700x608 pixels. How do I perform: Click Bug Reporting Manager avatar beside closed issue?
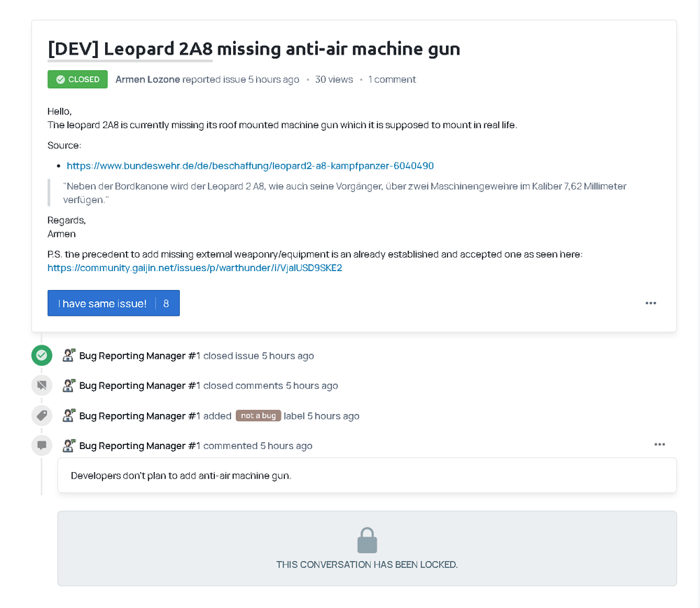(x=69, y=355)
